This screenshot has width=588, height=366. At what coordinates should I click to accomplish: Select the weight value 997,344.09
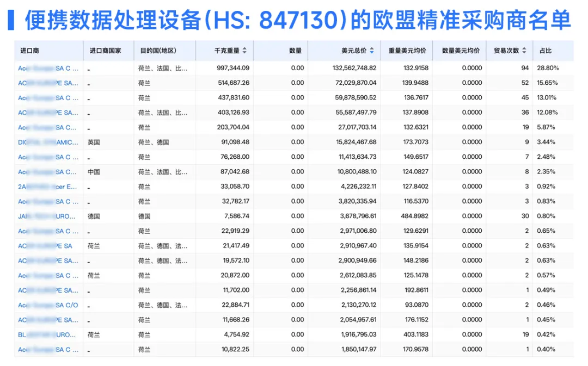(x=233, y=68)
